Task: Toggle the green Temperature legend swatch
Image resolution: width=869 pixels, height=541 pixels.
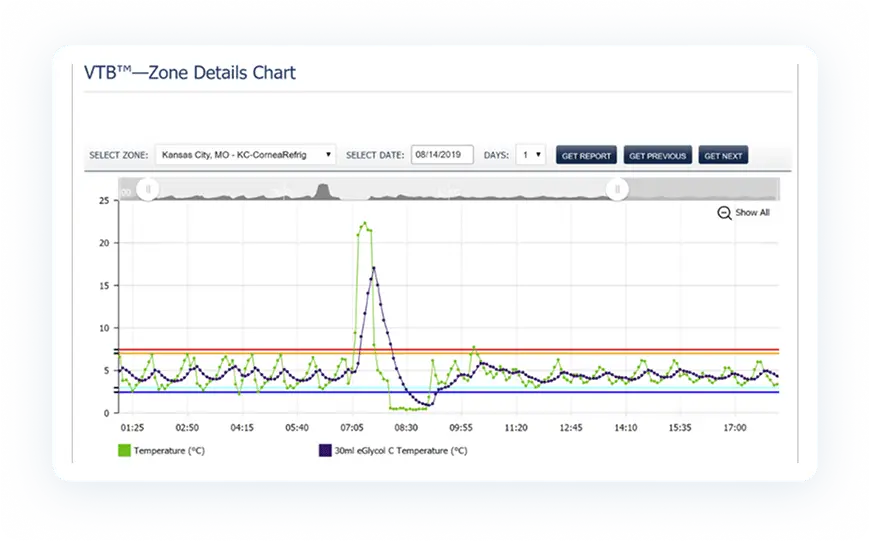Action: click(124, 450)
